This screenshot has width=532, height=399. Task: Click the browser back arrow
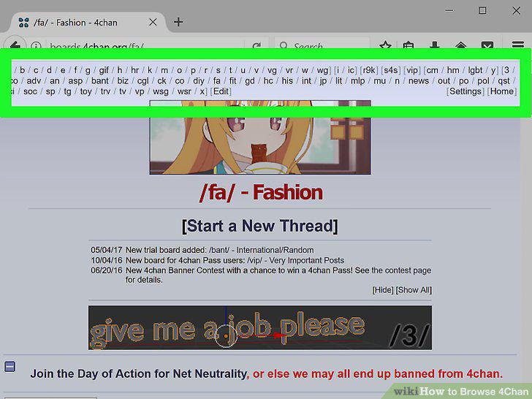tap(15, 45)
